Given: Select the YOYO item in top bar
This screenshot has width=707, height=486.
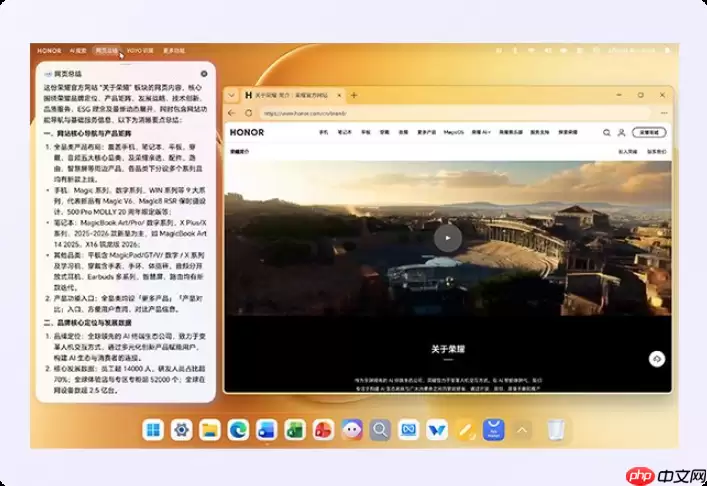Looking at the screenshot, I should [x=140, y=50].
